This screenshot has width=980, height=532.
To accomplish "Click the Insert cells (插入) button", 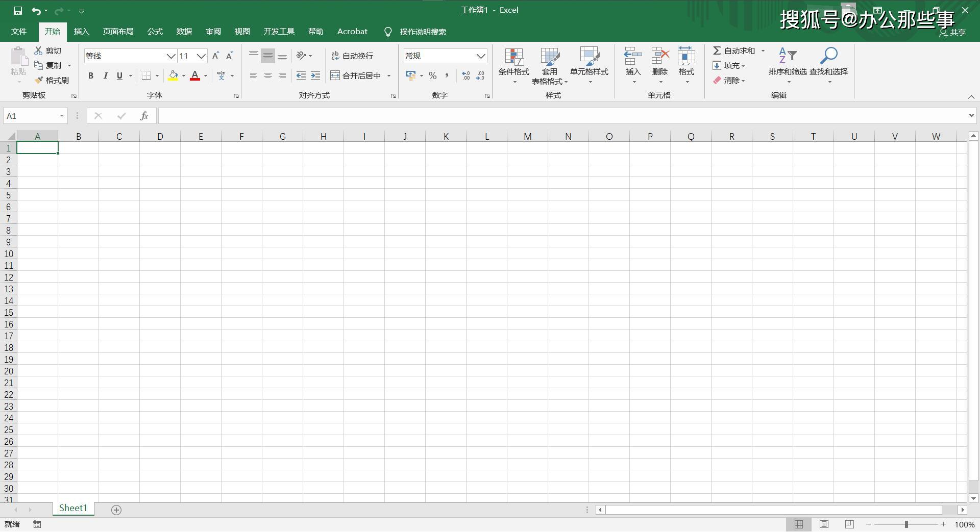I will pyautogui.click(x=633, y=66).
